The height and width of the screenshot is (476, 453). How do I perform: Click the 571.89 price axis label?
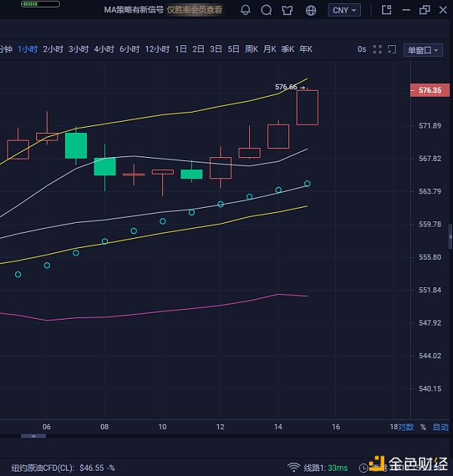pos(430,125)
